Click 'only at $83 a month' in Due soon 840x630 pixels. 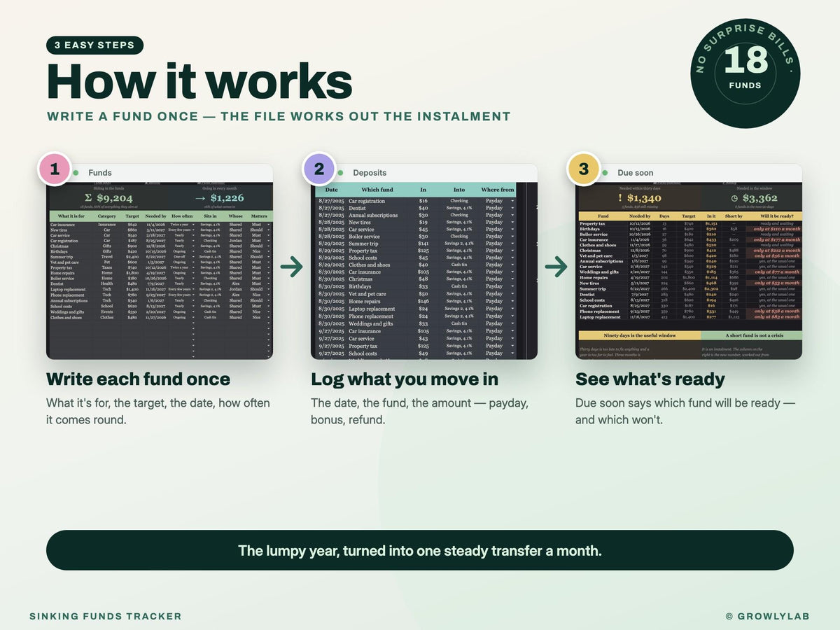click(x=777, y=316)
